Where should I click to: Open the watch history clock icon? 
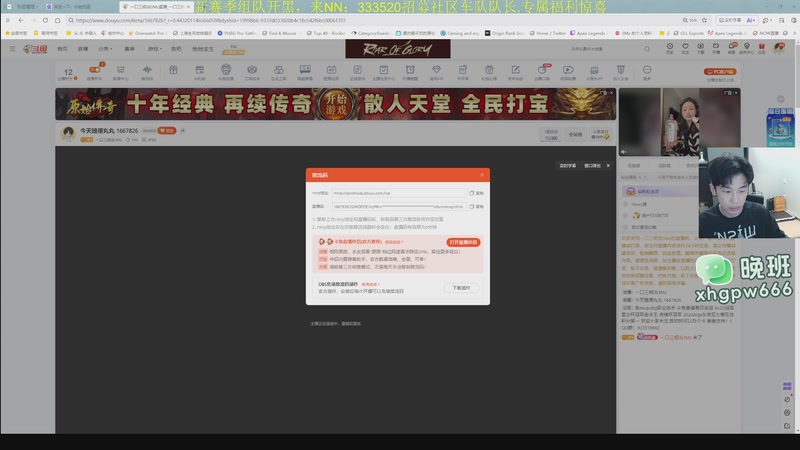click(x=670, y=48)
